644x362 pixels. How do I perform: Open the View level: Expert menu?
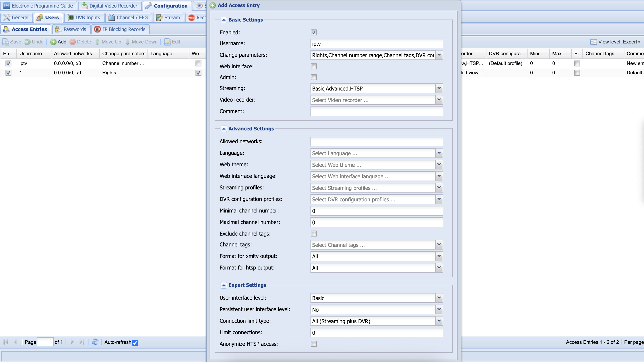coord(615,42)
